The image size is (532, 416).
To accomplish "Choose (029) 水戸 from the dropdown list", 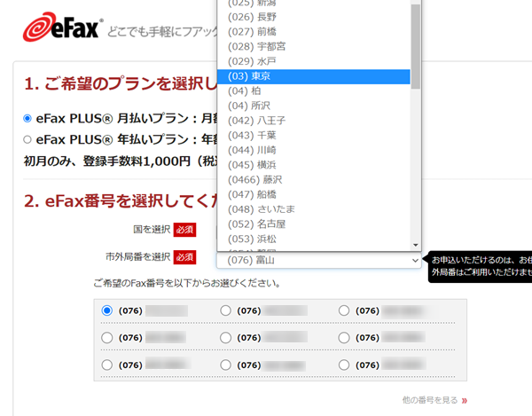I will tap(314, 61).
